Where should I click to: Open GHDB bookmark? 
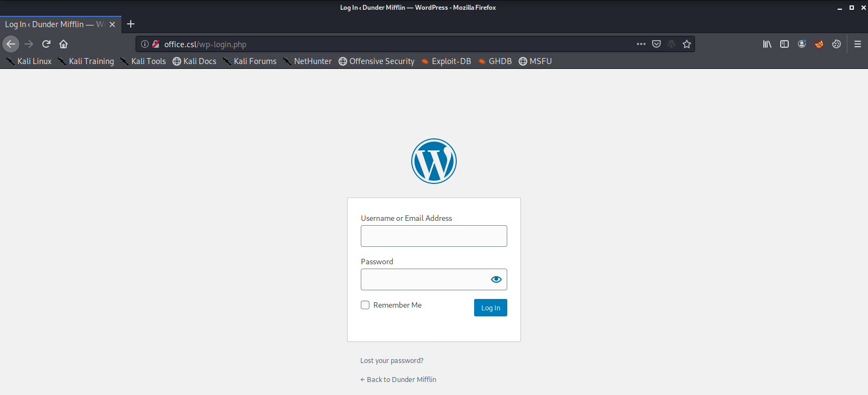[x=495, y=61]
